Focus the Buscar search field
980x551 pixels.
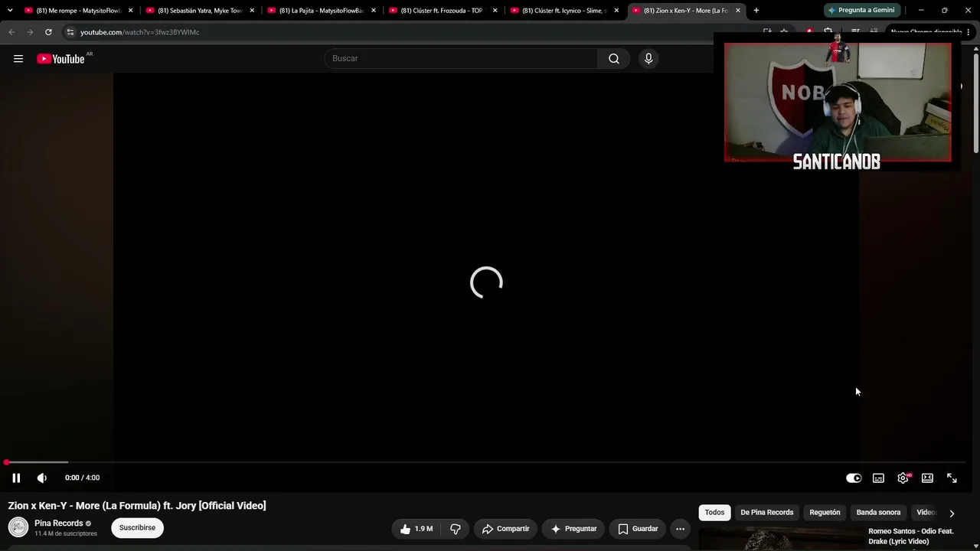462,59
